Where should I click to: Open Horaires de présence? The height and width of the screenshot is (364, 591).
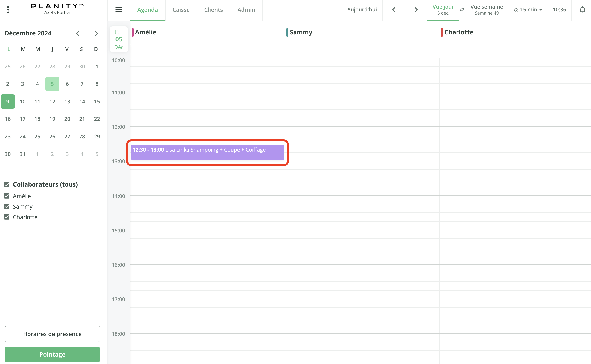52,334
